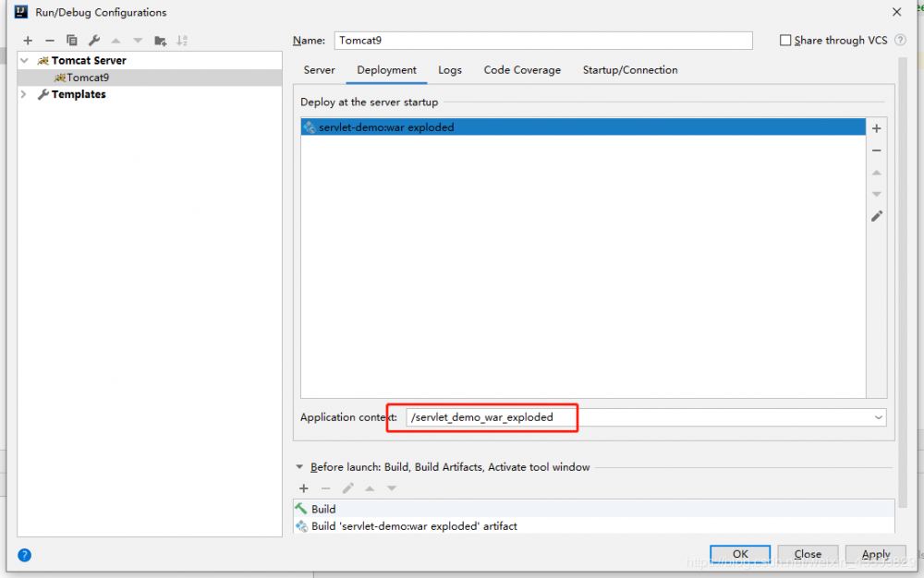Move deployment artifact up
Screen dimensions: 924x578
pyautogui.click(x=876, y=173)
